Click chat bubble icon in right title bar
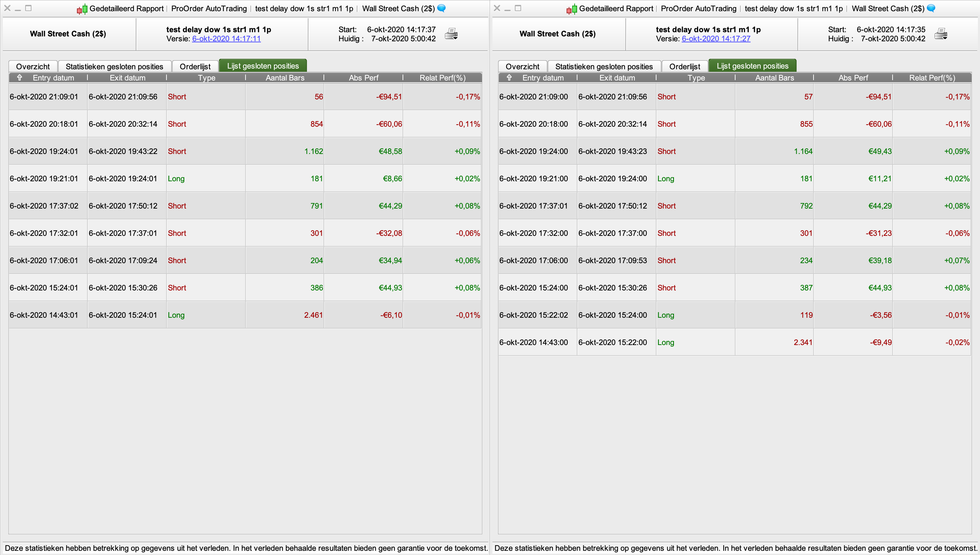 (x=931, y=8)
